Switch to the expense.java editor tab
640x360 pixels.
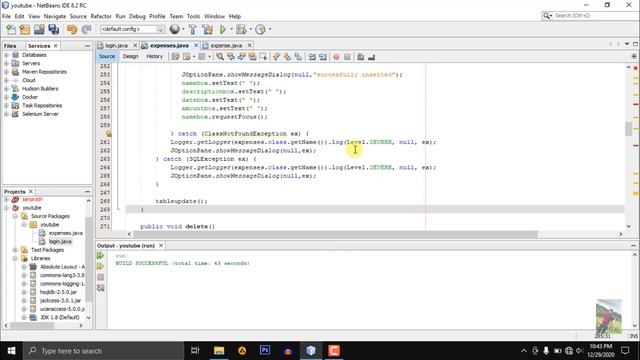pos(226,45)
